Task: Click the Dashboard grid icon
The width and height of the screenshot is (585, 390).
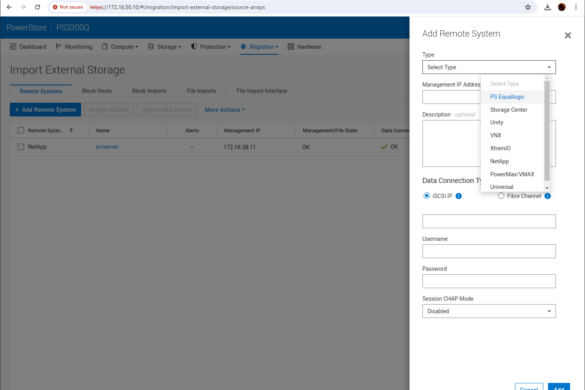Action: pyautogui.click(x=13, y=47)
